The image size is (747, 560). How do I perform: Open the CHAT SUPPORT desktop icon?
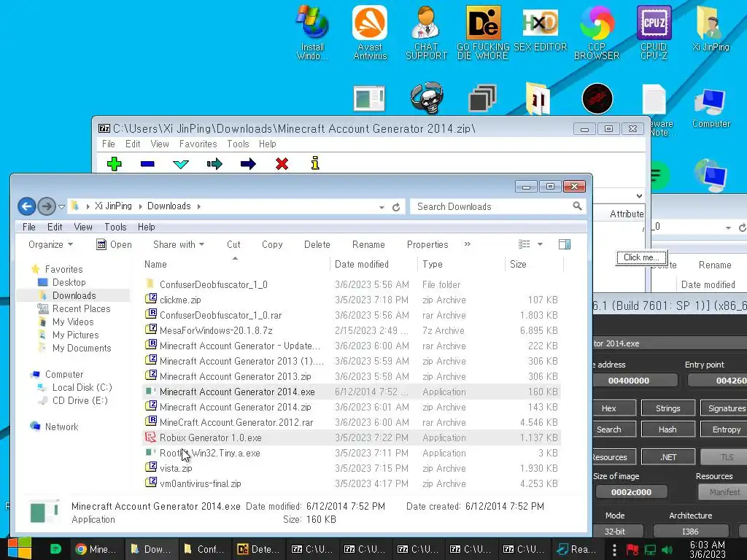[426, 32]
